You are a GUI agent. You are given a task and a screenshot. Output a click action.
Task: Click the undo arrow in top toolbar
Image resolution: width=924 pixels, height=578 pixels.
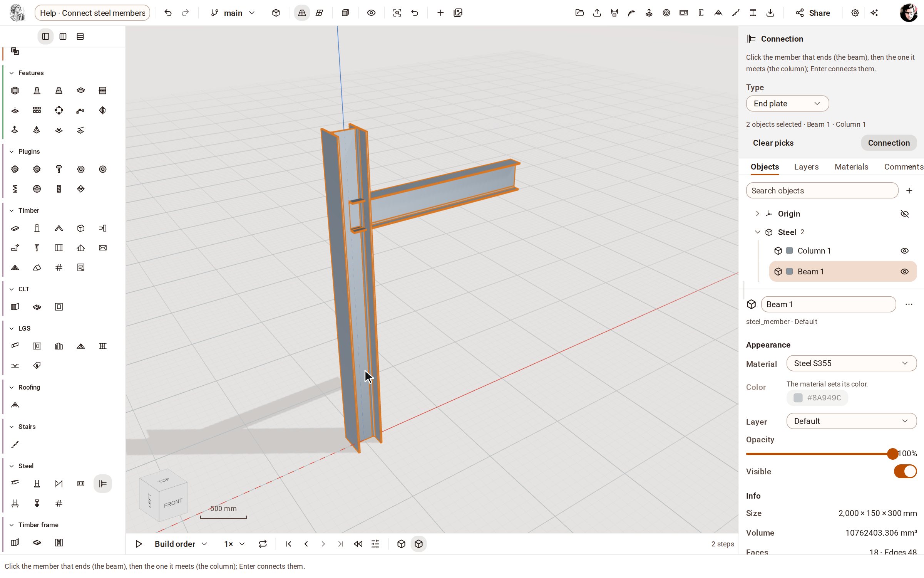tap(168, 13)
